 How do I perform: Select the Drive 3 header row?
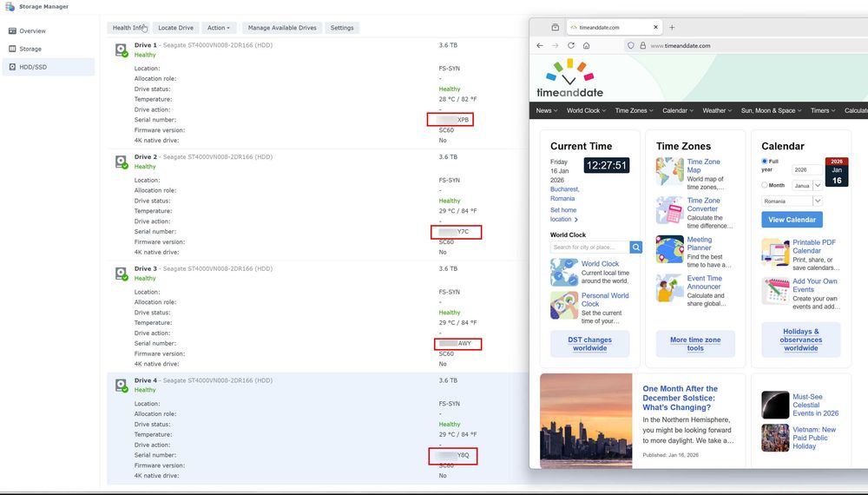(x=318, y=274)
